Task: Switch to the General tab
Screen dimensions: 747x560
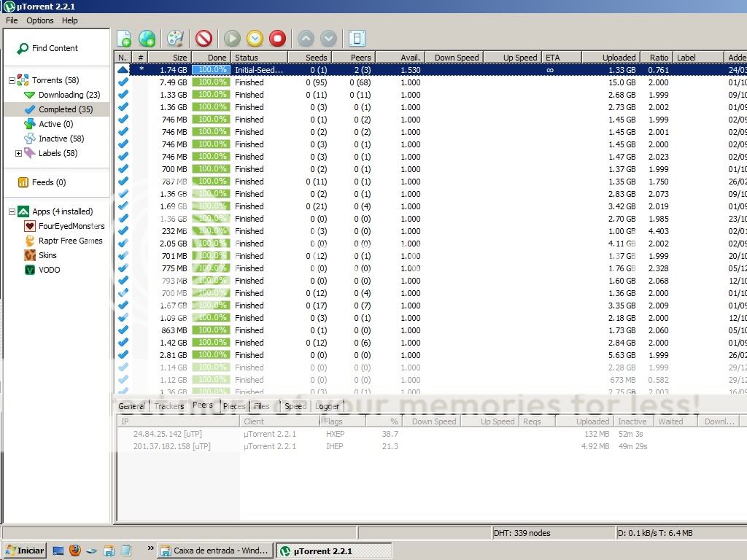Action: 132,406
